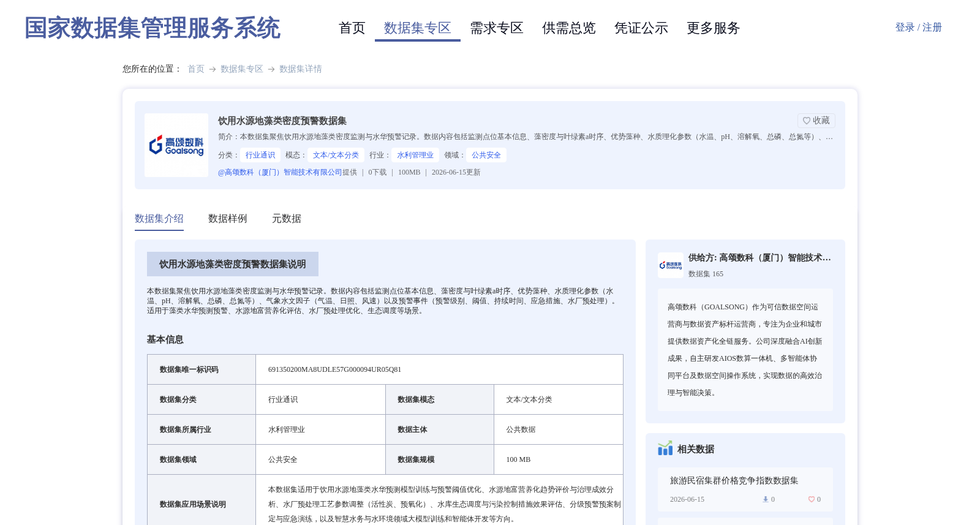The image size is (980, 525).
Task: Go to the 需求专区 menu item
Action: [x=497, y=28]
